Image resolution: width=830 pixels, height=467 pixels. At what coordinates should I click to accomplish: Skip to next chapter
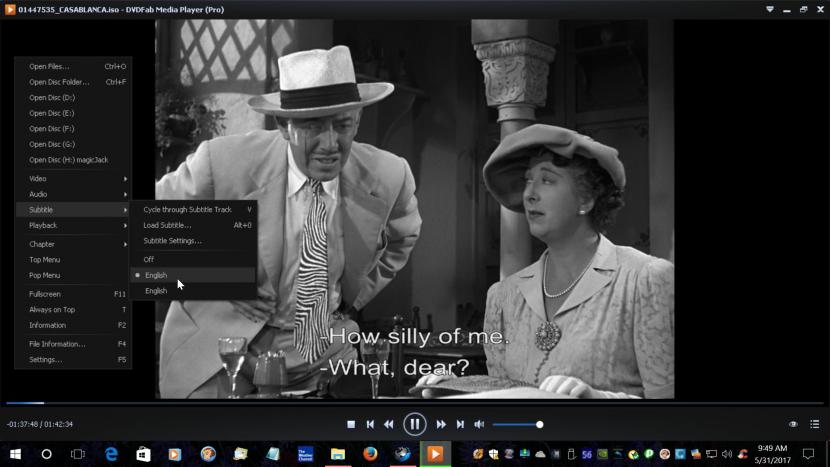coord(460,424)
